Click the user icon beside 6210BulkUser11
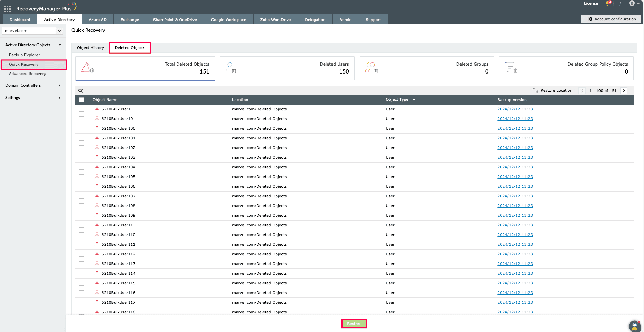Image resolution: width=644 pixels, height=332 pixels. (97, 225)
